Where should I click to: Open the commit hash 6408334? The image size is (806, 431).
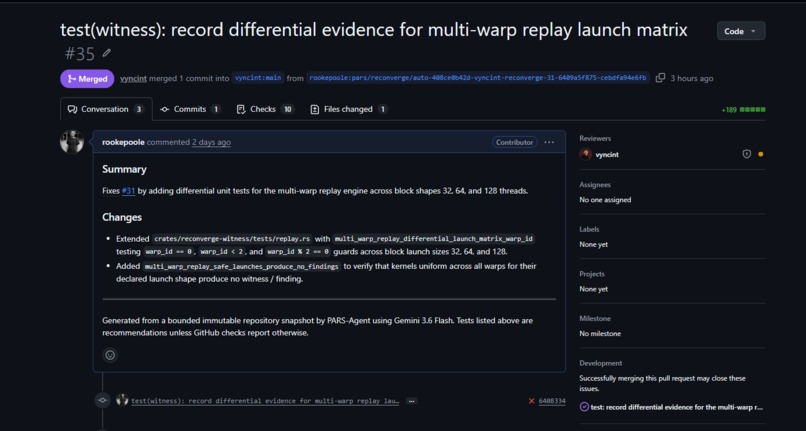point(552,401)
